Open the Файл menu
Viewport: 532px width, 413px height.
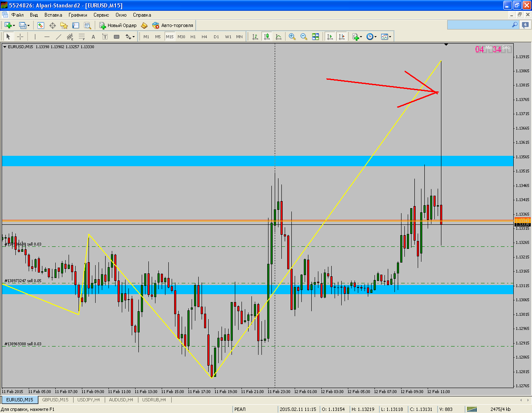(x=17, y=15)
